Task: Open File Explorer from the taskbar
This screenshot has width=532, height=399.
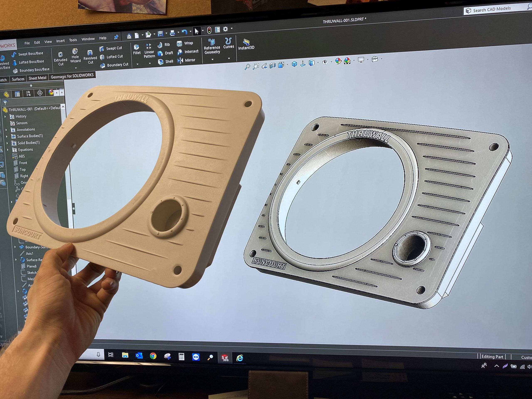Action: pos(125,355)
